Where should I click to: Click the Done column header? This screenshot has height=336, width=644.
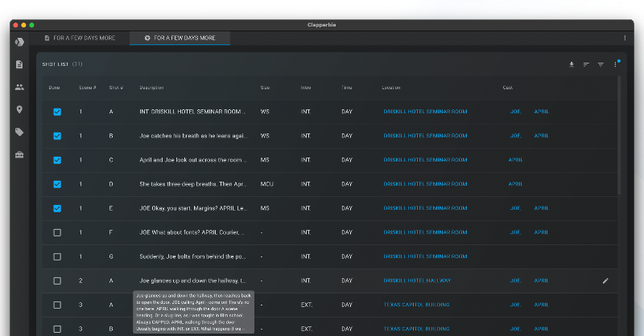coord(54,88)
